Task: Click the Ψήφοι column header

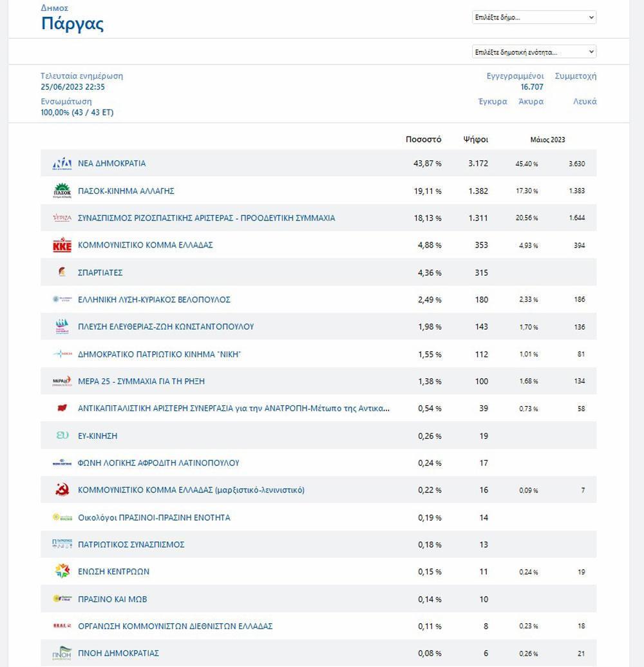Action: 476,140
